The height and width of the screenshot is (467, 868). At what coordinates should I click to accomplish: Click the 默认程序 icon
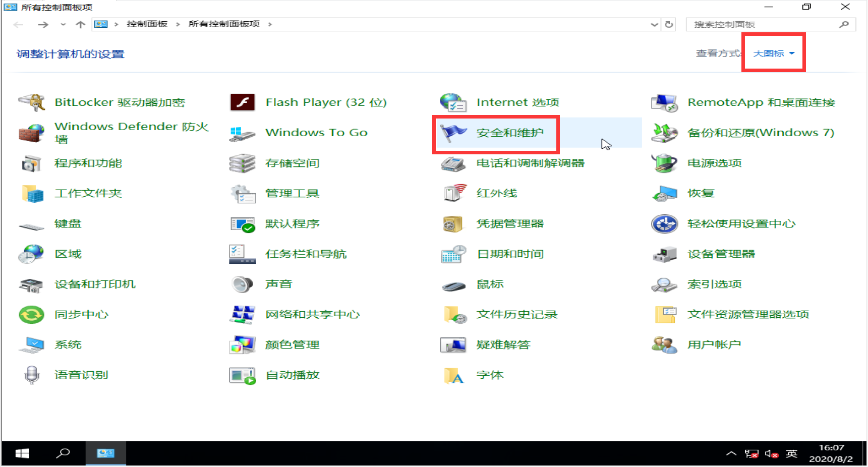pyautogui.click(x=243, y=224)
